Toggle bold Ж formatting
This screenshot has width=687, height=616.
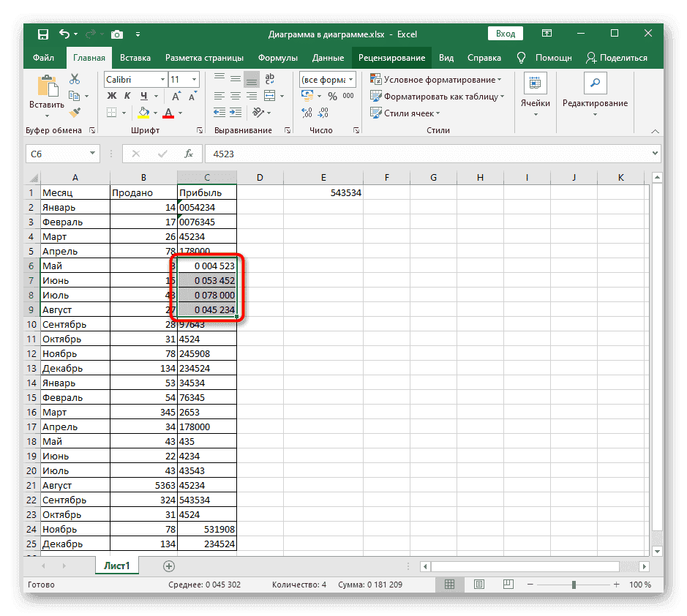point(112,96)
